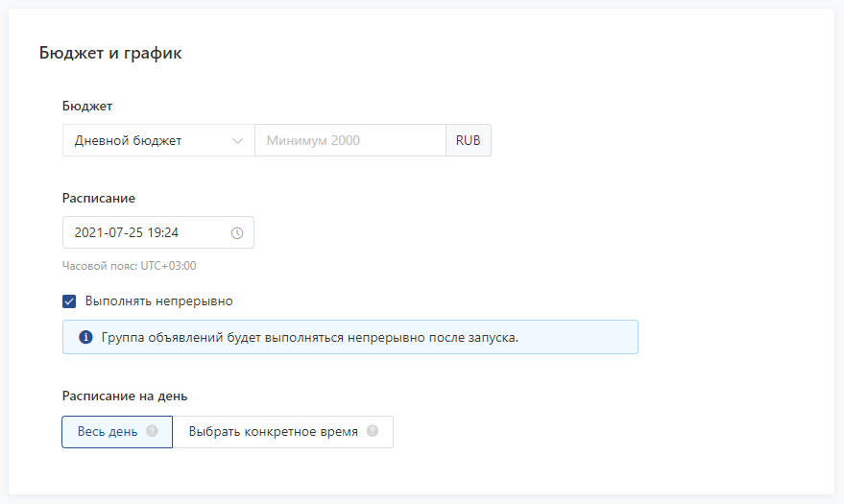The image size is (844, 504).
Task: Click the Бюджет field label
Action: click(87, 106)
